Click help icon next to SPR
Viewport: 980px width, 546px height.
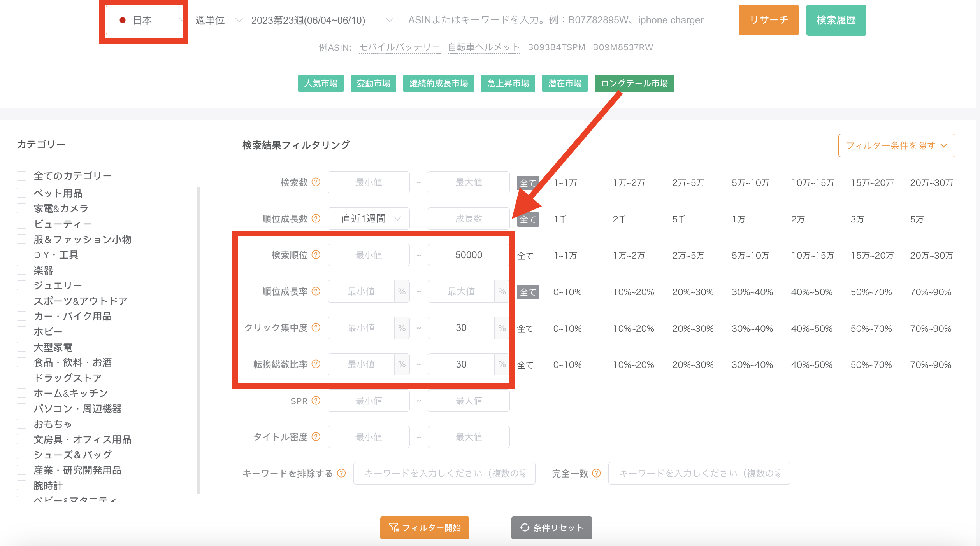click(316, 401)
